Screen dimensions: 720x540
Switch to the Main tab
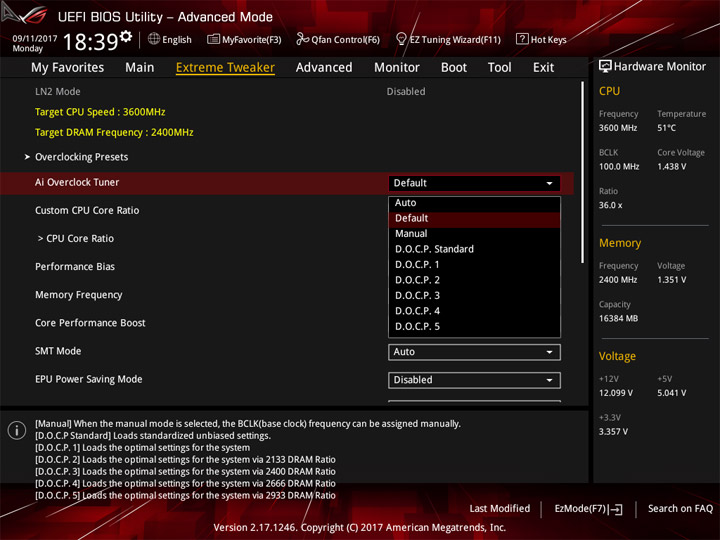click(140, 68)
